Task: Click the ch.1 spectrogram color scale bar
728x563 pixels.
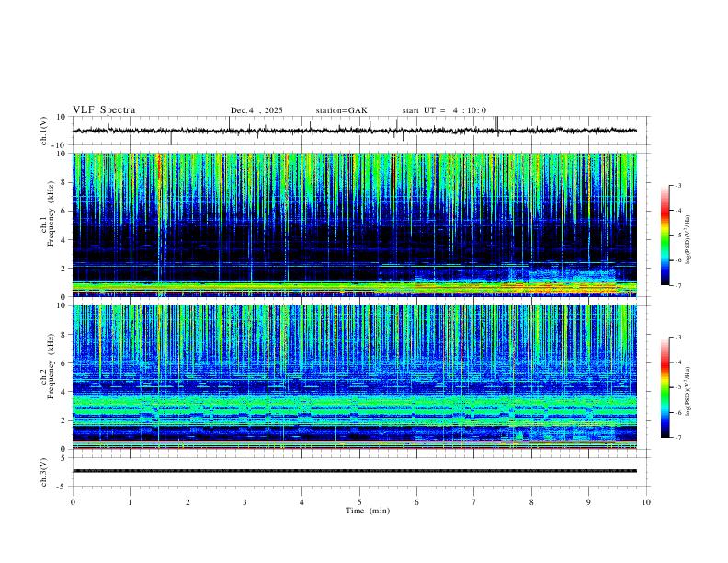Action: click(x=665, y=236)
